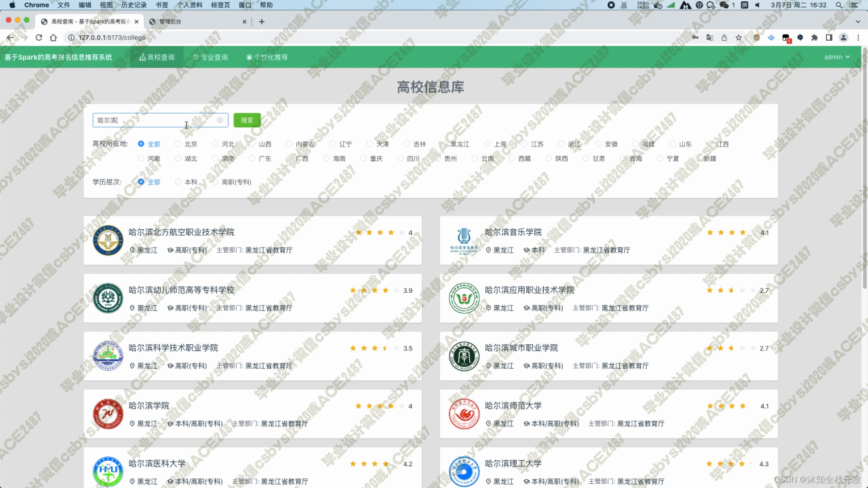Open the Chrome profile avatar icon
This screenshot has width=868, height=488.
[844, 37]
